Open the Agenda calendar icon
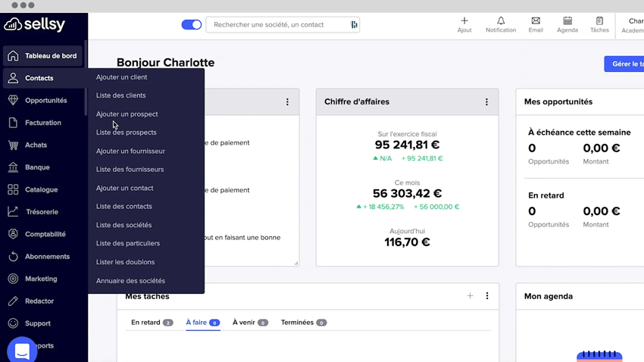The height and width of the screenshot is (362, 644). [x=567, y=21]
